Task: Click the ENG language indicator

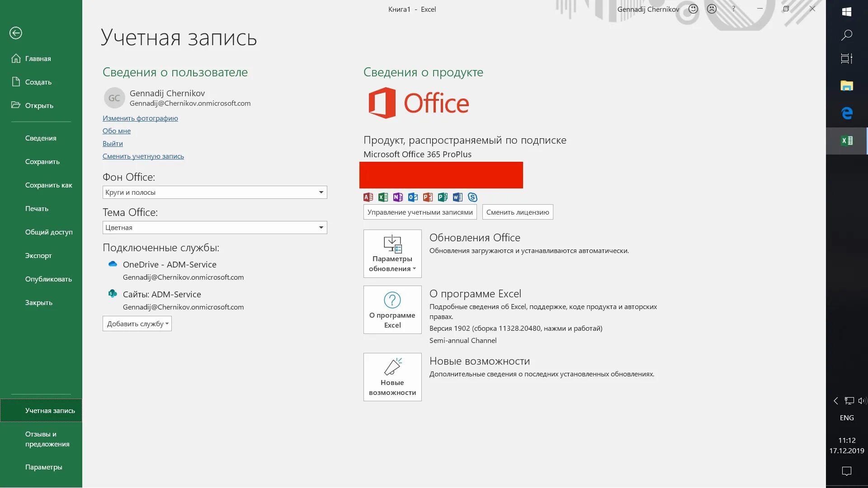Action: click(x=847, y=418)
